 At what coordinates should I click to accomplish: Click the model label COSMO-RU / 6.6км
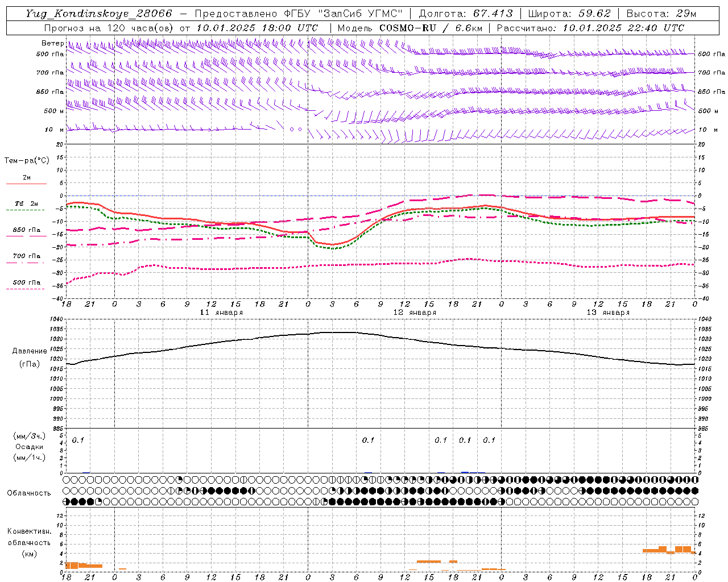pos(431,28)
